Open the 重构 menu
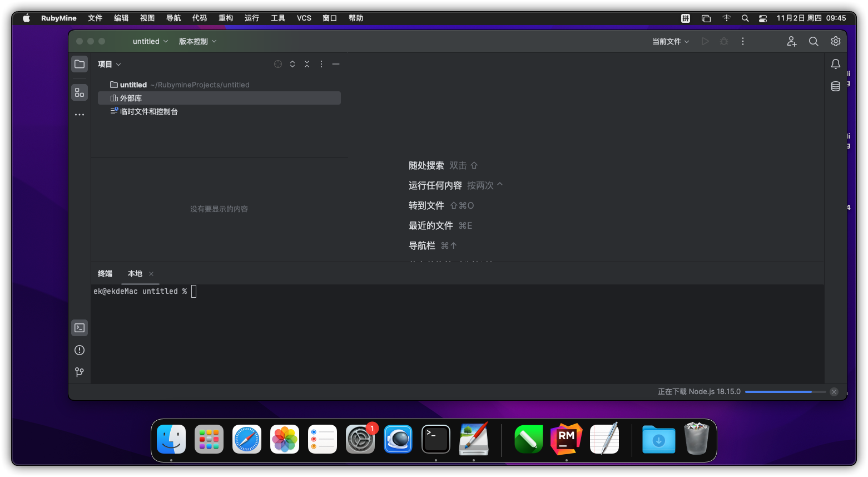Image resolution: width=868 pixels, height=477 pixels. pyautogui.click(x=226, y=18)
